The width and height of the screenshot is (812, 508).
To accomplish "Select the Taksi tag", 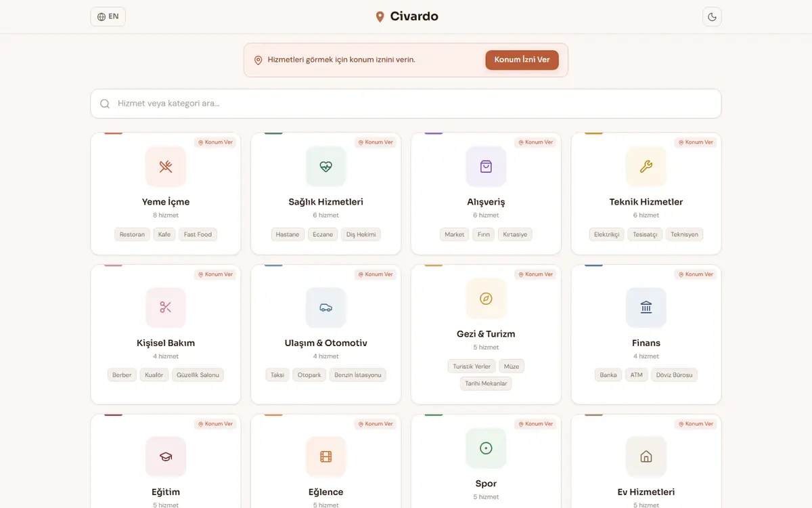I will (277, 375).
